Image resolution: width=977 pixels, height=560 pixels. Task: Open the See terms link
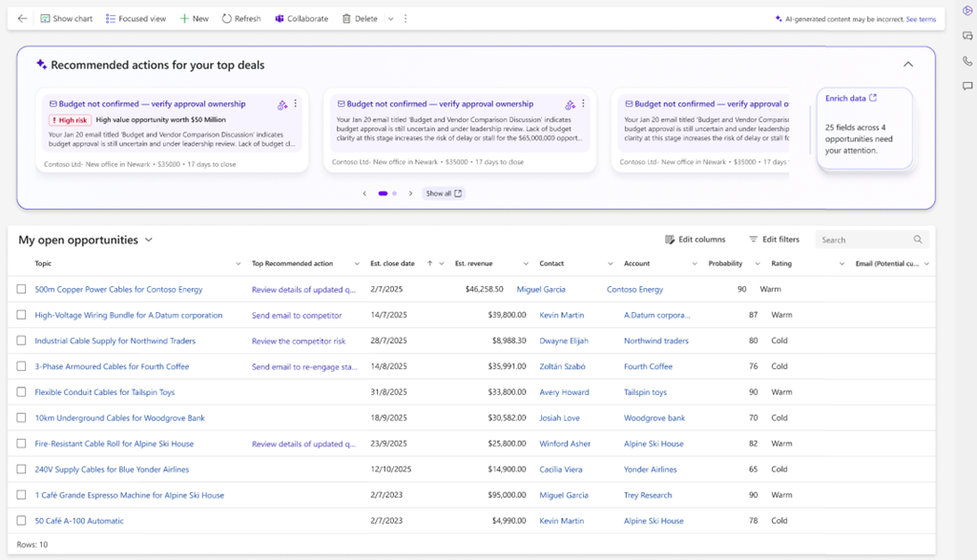[x=921, y=19]
